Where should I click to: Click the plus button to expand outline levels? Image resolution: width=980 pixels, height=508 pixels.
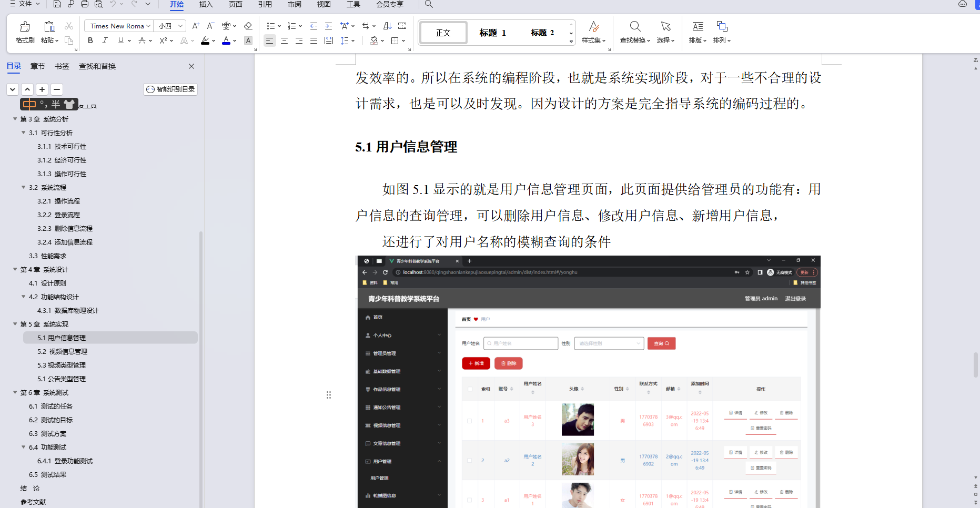click(42, 89)
